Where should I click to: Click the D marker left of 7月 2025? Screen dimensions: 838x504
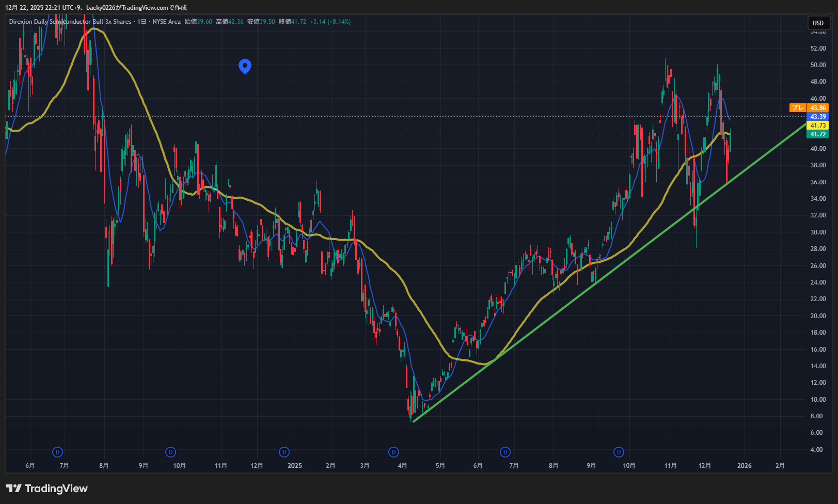coord(505,452)
